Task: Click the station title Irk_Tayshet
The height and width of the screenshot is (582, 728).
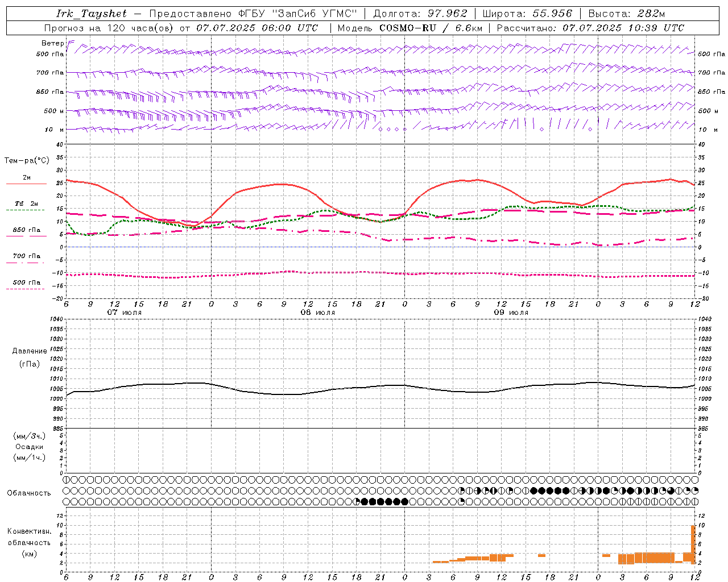Action: pos(91,14)
